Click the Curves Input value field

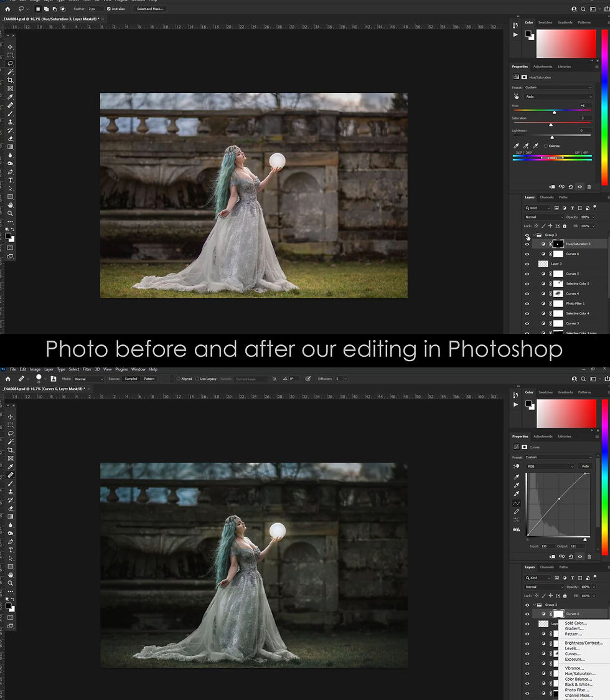547,546
